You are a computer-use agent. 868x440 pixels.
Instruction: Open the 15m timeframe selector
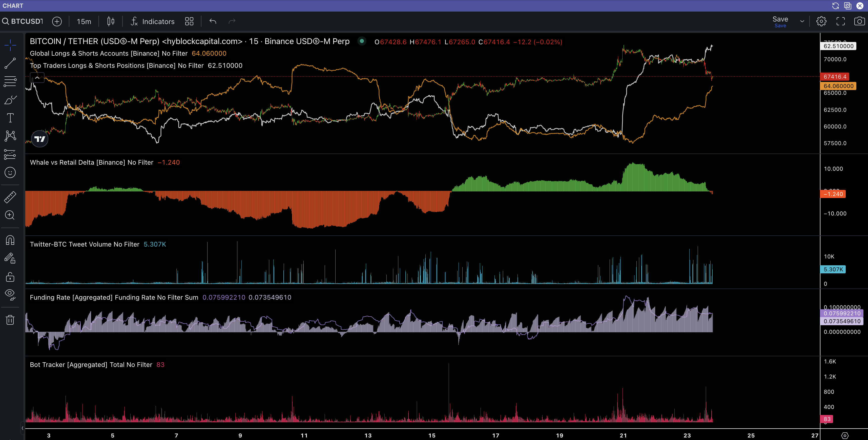tap(84, 21)
